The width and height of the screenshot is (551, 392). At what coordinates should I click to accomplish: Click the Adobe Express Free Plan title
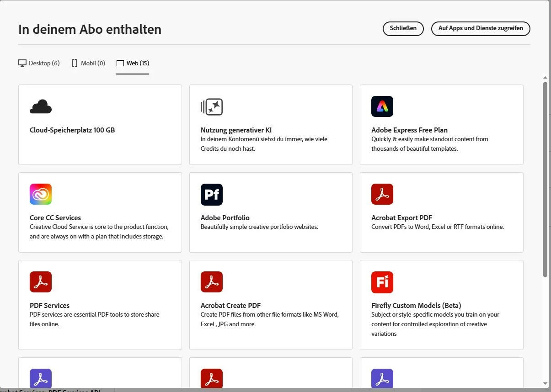click(x=409, y=130)
